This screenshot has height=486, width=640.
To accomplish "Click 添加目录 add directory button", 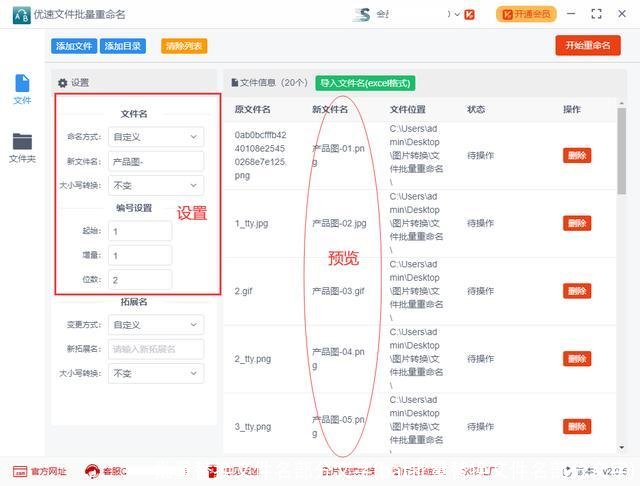I will (122, 46).
